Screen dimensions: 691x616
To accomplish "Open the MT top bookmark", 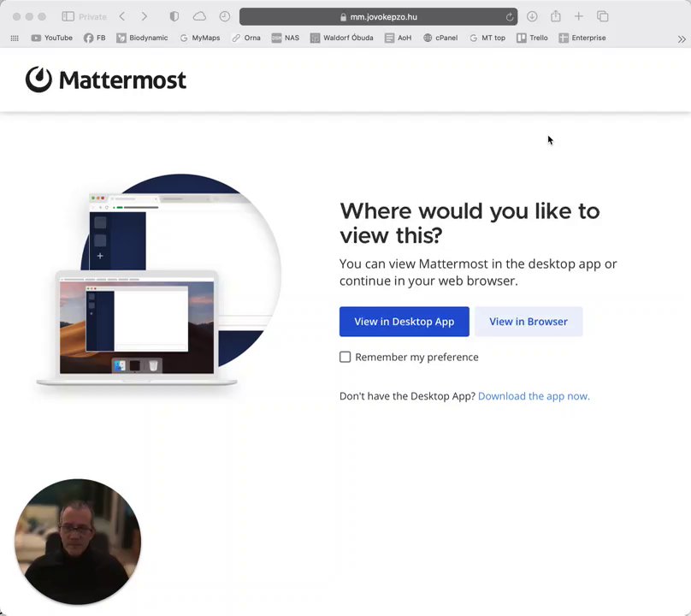I will click(x=487, y=38).
